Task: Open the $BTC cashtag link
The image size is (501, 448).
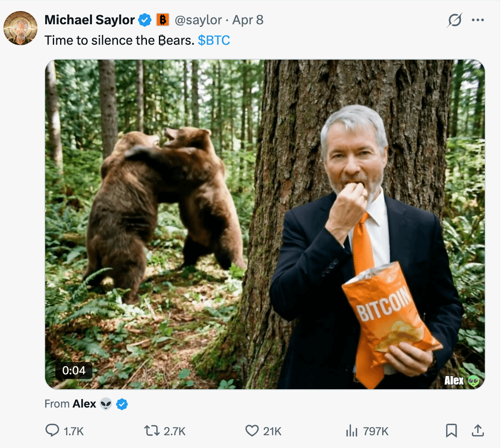Action: (214, 40)
